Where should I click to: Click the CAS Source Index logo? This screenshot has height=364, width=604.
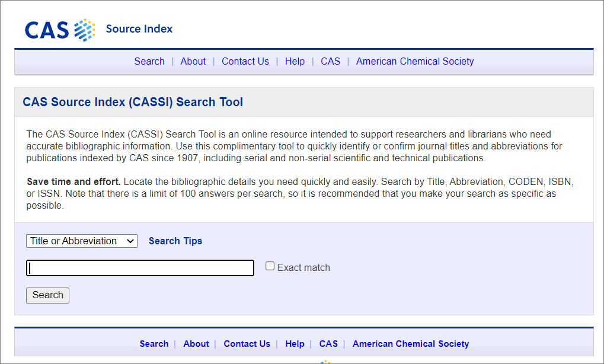[98, 30]
